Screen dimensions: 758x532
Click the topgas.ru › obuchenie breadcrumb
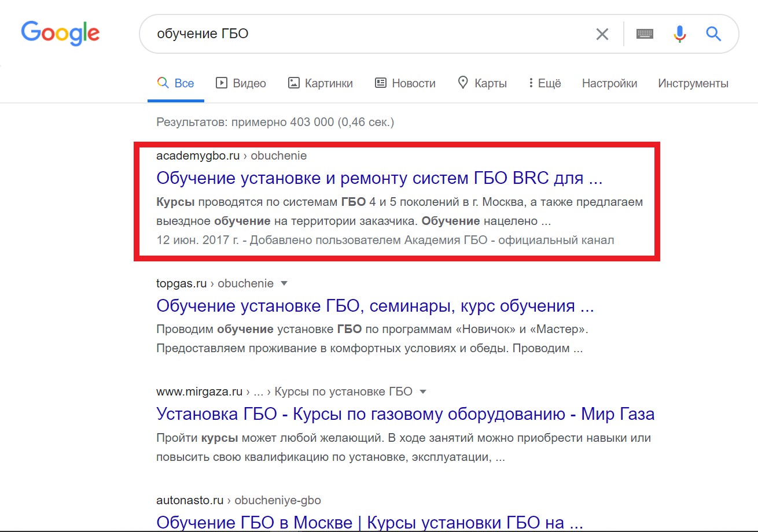pyautogui.click(x=215, y=283)
